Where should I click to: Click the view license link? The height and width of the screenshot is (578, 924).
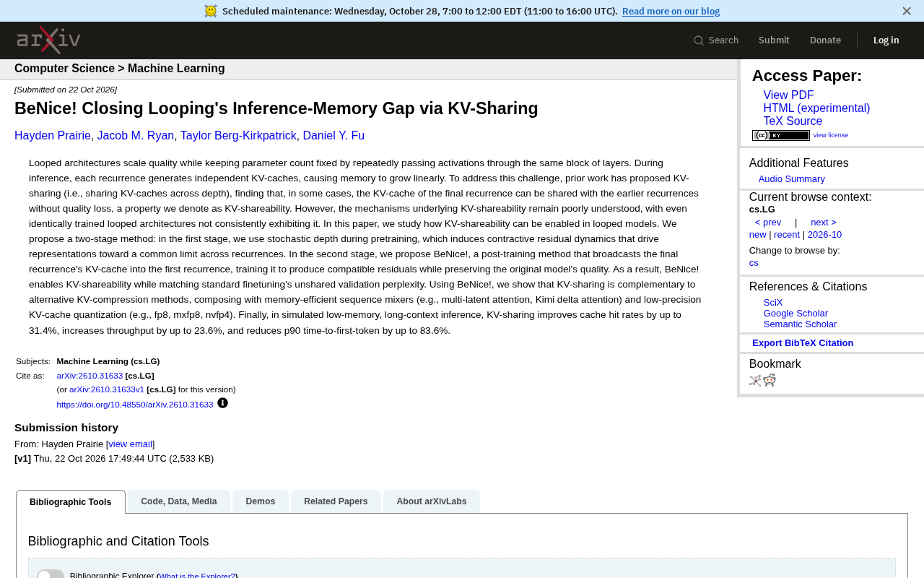tap(831, 135)
